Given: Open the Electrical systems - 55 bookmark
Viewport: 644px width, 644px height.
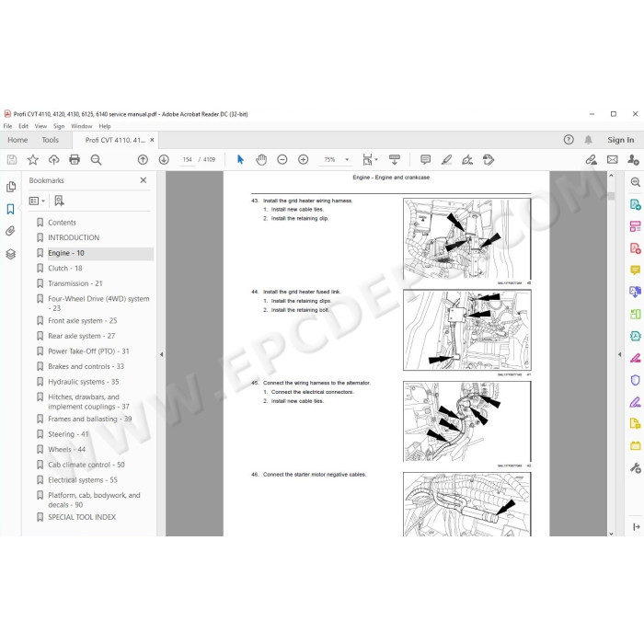Looking at the screenshot, I should click(x=83, y=480).
